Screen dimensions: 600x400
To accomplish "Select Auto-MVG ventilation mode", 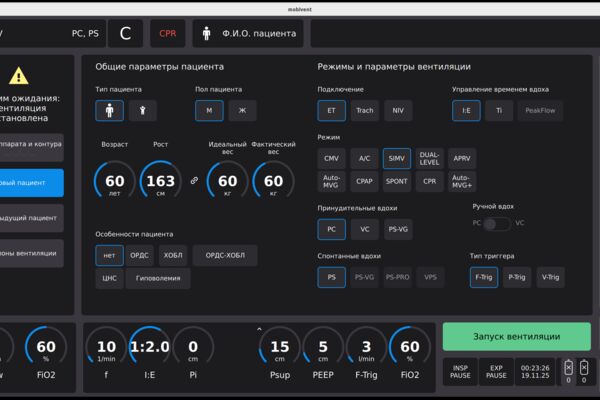I will 331,181.
